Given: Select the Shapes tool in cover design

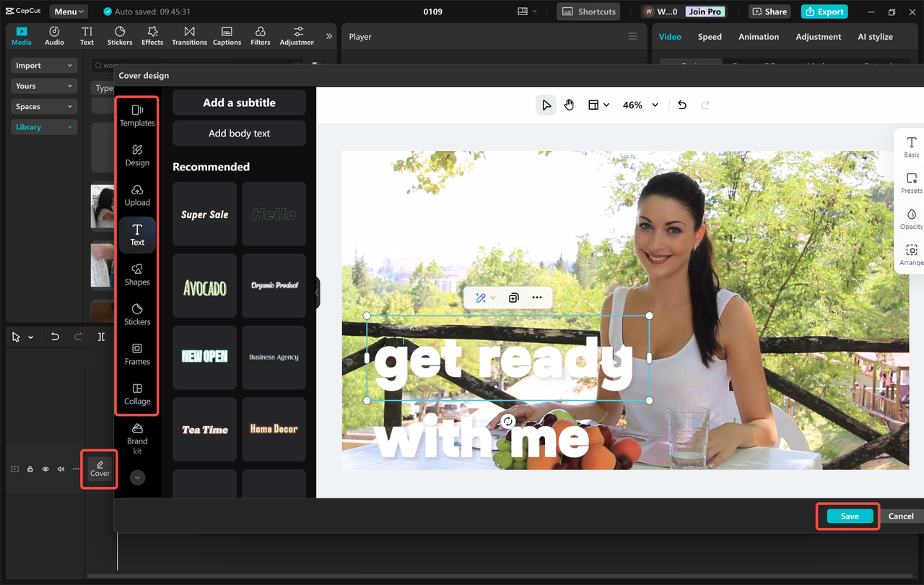Looking at the screenshot, I should pyautogui.click(x=136, y=274).
